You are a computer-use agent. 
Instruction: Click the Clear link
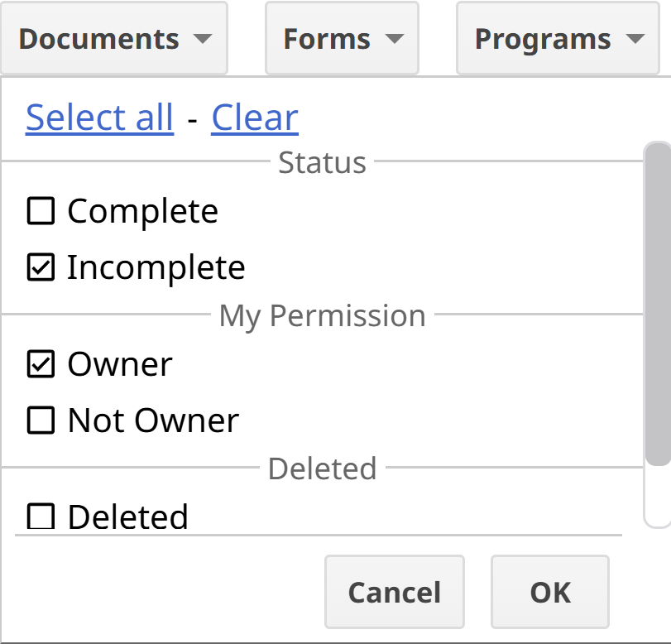(255, 118)
